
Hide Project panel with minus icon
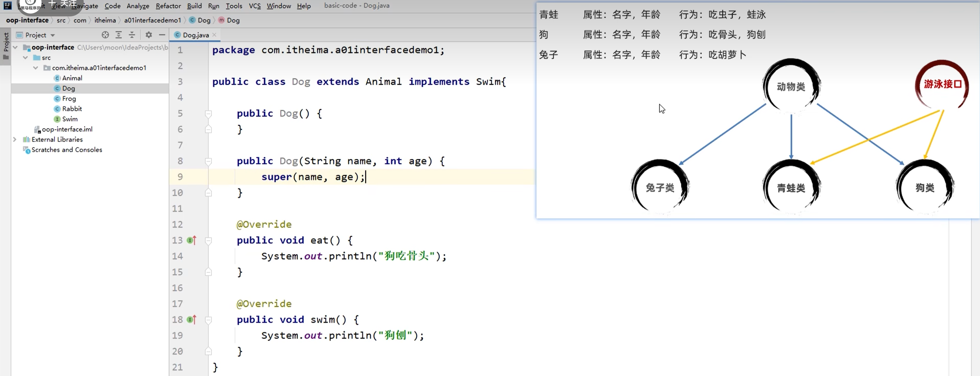(x=162, y=35)
